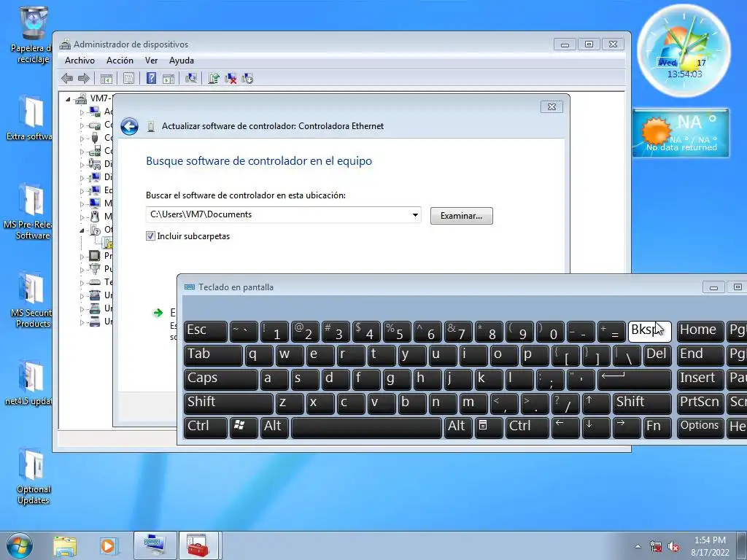Screen dimensions: 747x560
Task: Open Windows Explorer from the taskbar
Action: click(x=65, y=546)
